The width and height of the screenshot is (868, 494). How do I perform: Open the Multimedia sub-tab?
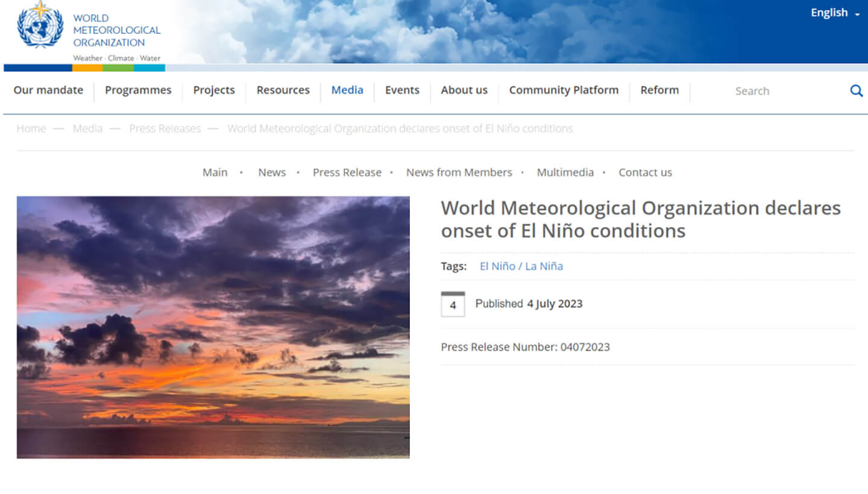(x=565, y=173)
